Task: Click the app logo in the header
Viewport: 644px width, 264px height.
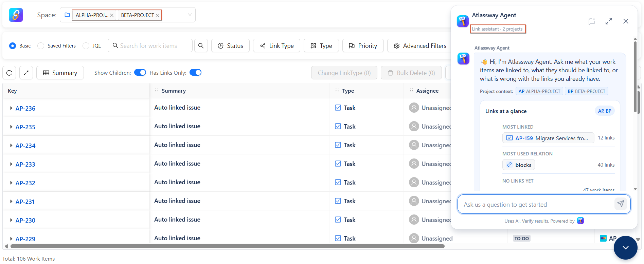Action: point(16,15)
